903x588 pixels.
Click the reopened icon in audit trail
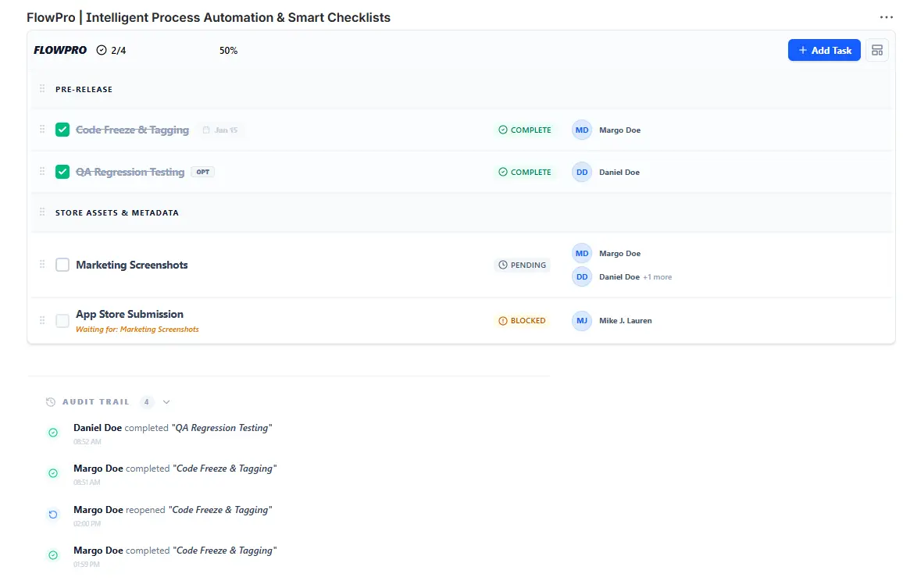click(53, 515)
